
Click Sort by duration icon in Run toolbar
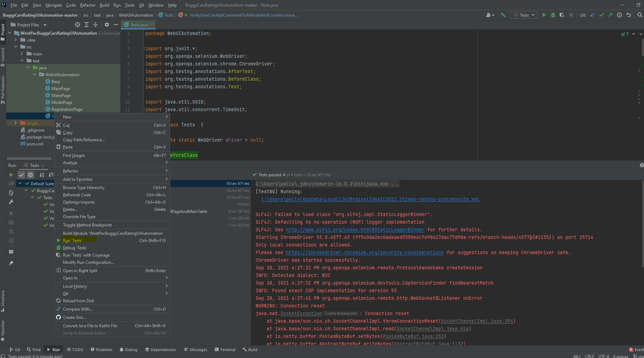51,175
